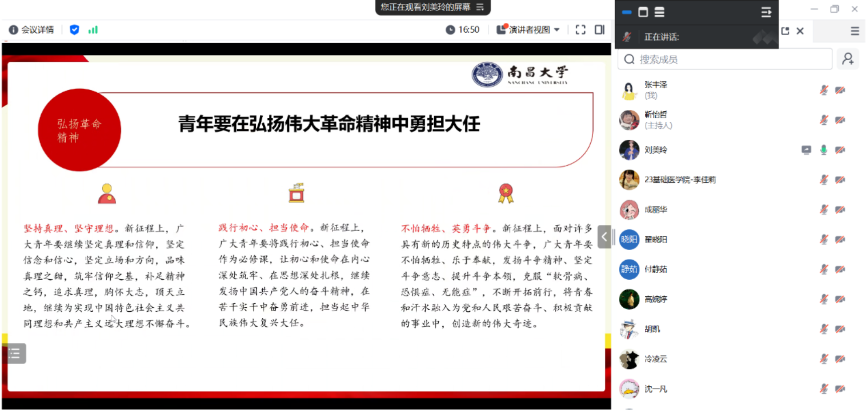Viewport: 868px width, 410px height.
Task: Click the invite member icon beside search
Action: coord(847,59)
